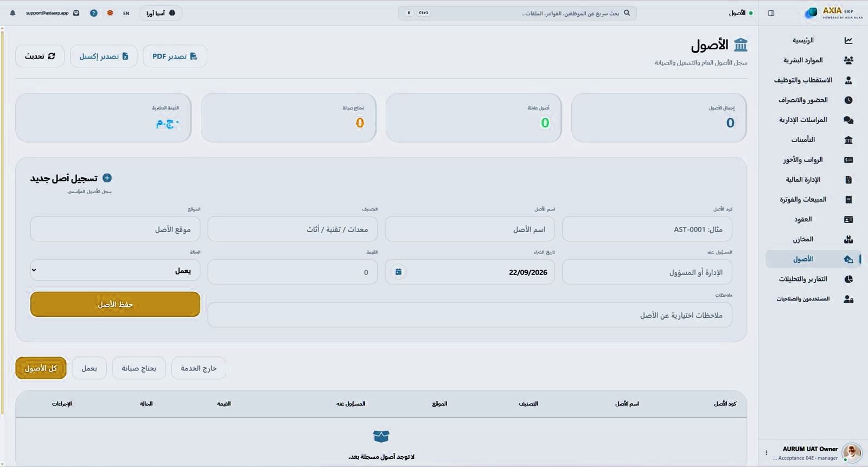Click the الحضور والانصراف clock icon

point(848,100)
